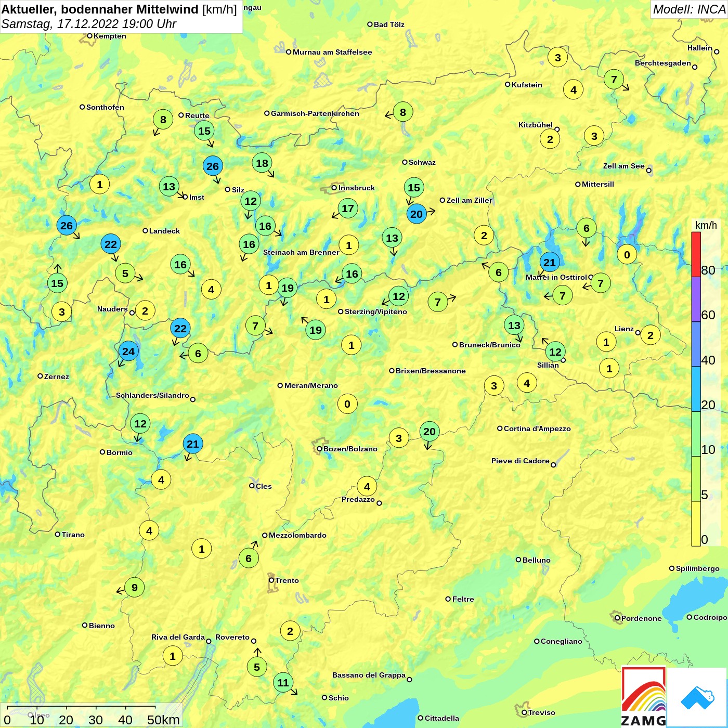Click the green legend segment between 10 and 20
The width and height of the screenshot is (728, 728).
pyautogui.click(x=696, y=434)
